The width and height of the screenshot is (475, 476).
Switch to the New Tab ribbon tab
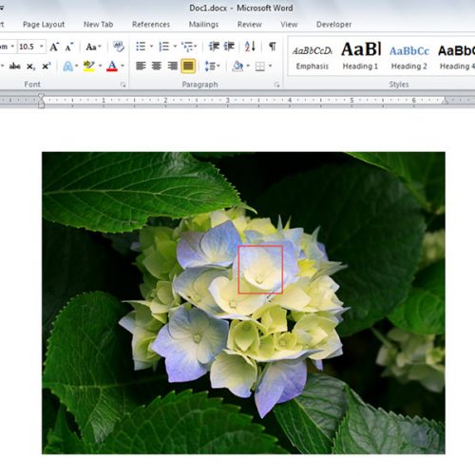pyautogui.click(x=98, y=25)
